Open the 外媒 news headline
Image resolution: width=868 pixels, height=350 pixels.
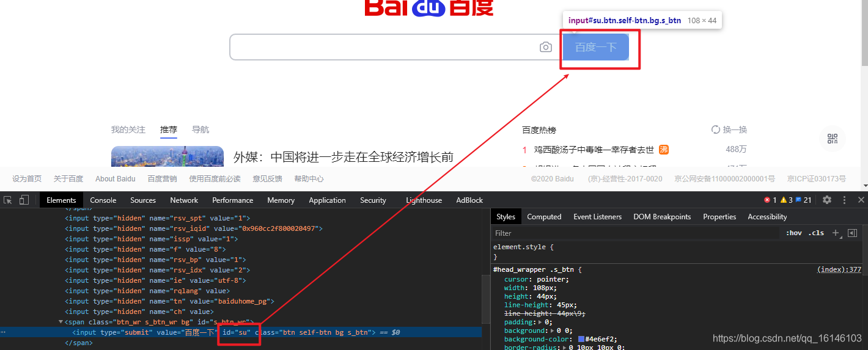pos(344,157)
